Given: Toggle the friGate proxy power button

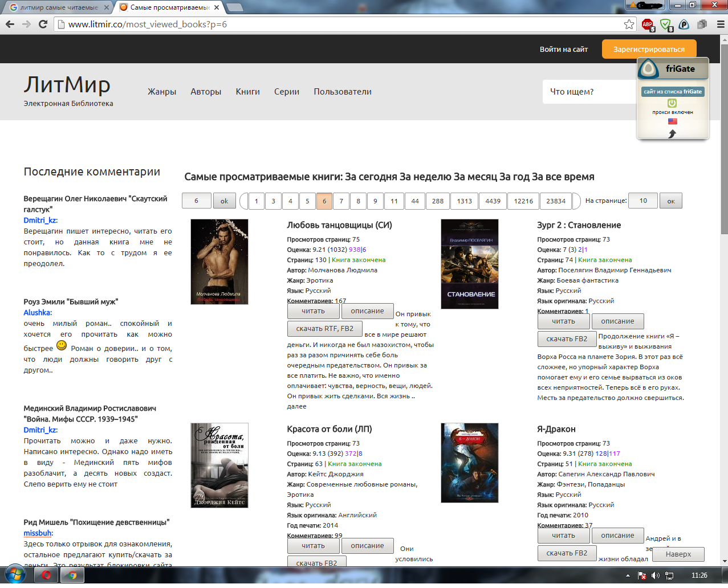Looking at the screenshot, I should click(x=672, y=103).
